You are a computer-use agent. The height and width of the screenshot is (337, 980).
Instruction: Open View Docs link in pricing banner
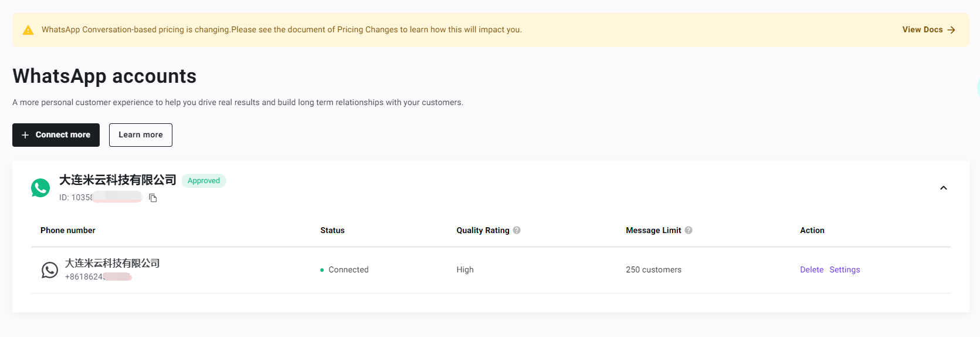pos(922,30)
